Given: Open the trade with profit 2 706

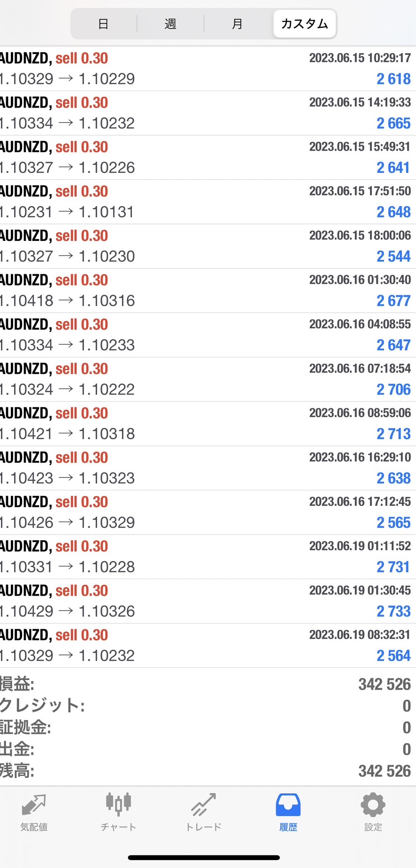Looking at the screenshot, I should pyautogui.click(x=208, y=380).
